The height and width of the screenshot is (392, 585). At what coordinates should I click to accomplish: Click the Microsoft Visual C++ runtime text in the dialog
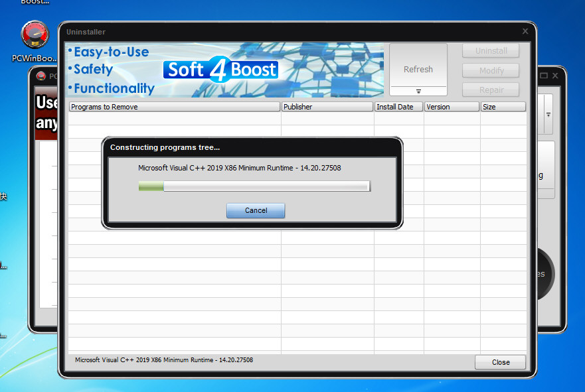(240, 168)
